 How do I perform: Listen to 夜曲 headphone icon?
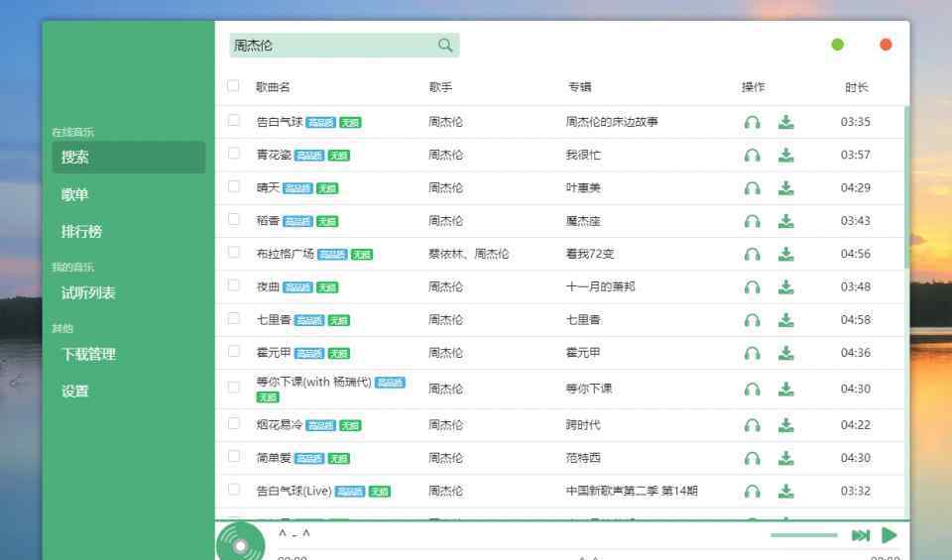click(753, 287)
